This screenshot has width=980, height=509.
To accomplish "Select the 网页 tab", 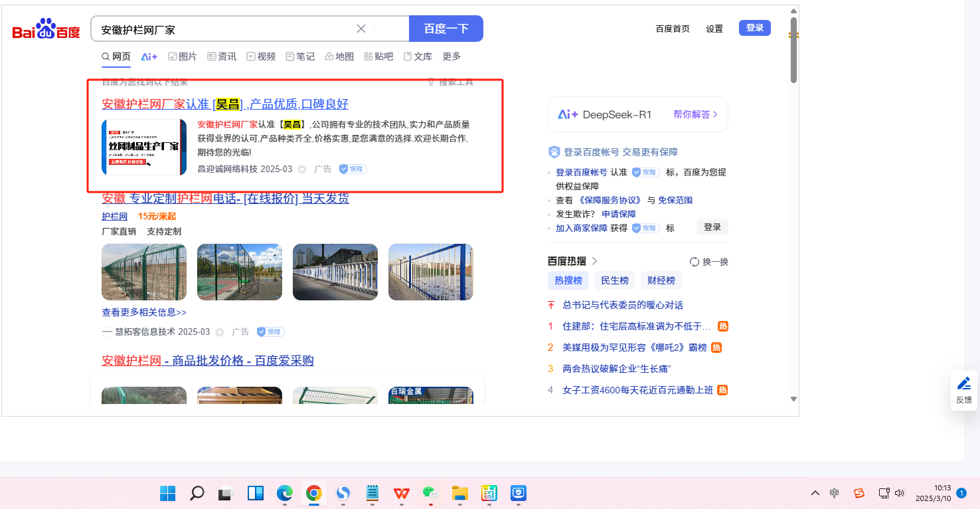I will pos(116,56).
